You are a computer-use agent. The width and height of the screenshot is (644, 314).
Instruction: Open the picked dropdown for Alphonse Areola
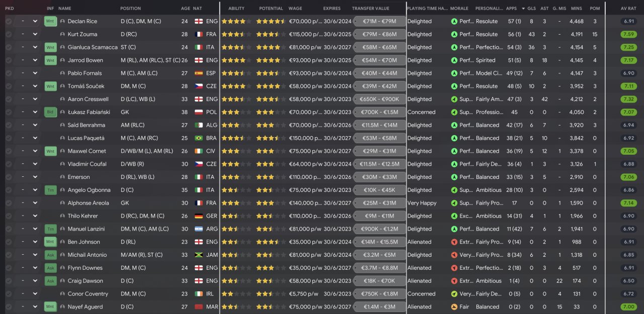(x=28, y=203)
